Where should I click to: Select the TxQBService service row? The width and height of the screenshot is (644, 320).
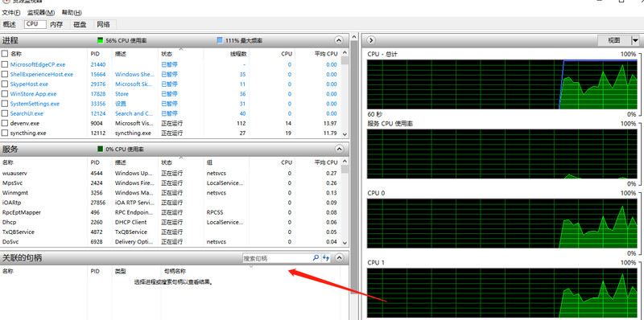point(171,232)
